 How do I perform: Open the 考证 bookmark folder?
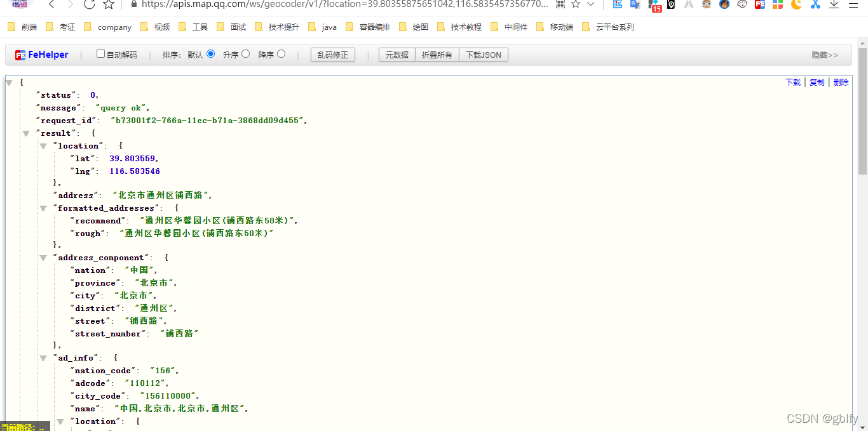coord(60,27)
